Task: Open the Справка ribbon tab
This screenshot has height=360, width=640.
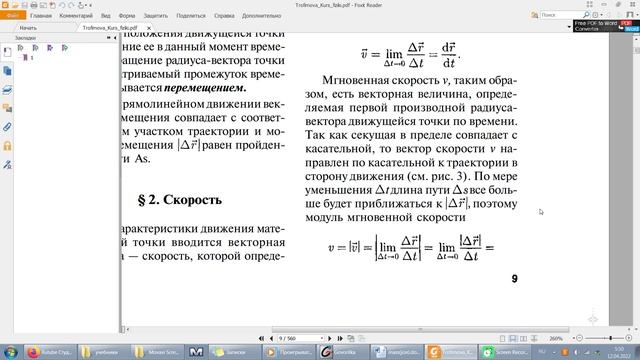Action: coord(224,16)
